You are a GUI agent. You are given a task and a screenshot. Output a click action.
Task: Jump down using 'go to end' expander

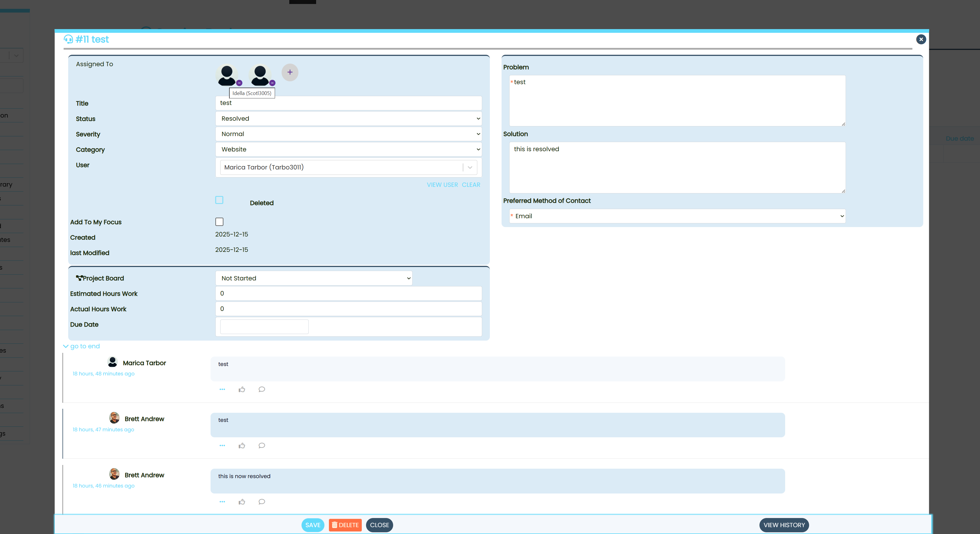coord(81,346)
